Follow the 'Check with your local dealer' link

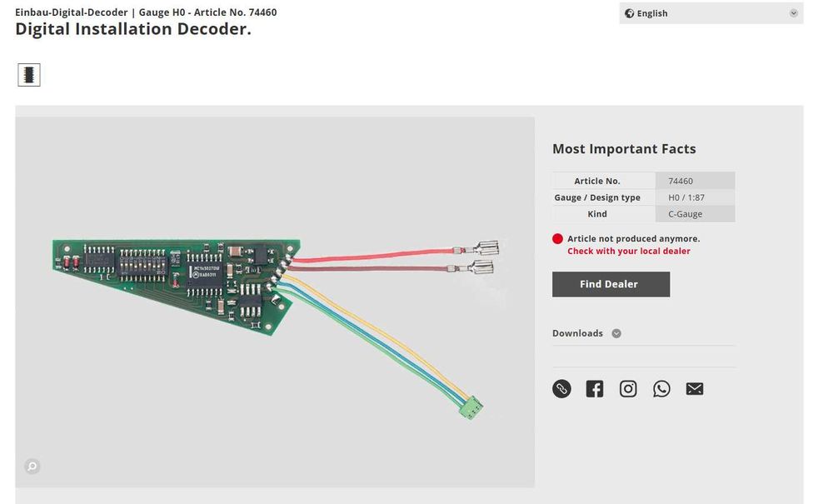click(x=628, y=252)
